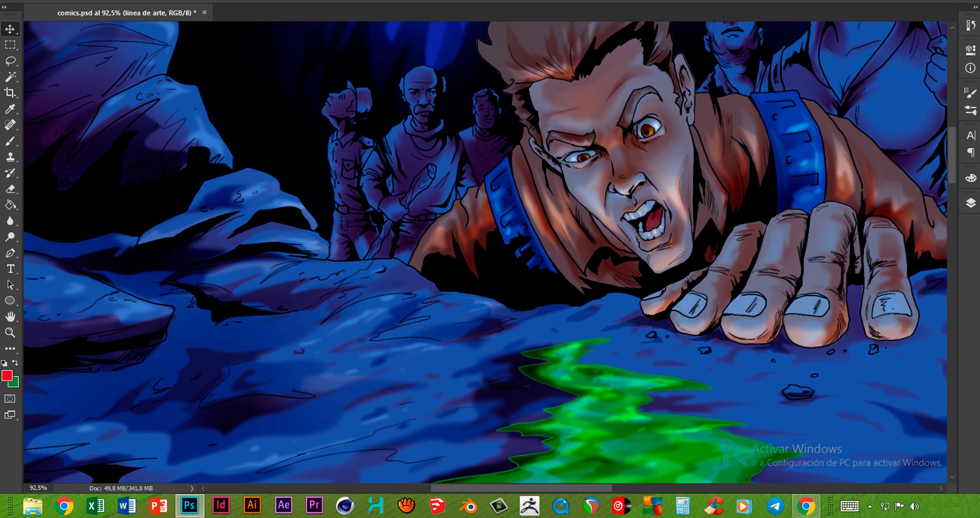Select the Move tool
Viewport: 980px width, 518px height.
point(10,29)
